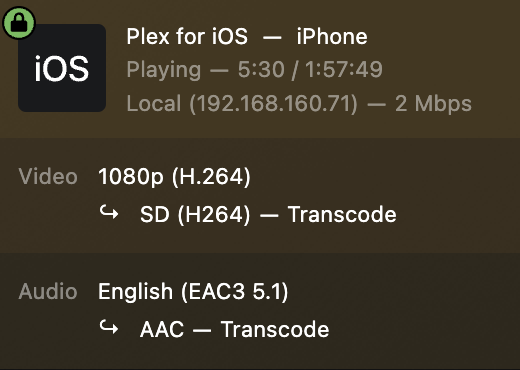520x370 pixels.
Task: Click the Video row label
Action: (x=48, y=176)
